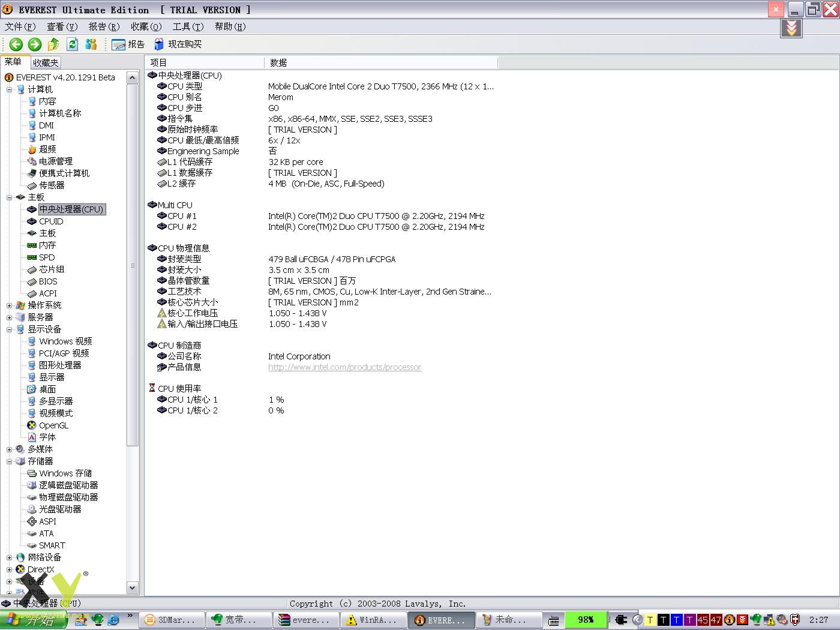Open the Intel products processor link
This screenshot has width=840, height=630.
point(345,367)
